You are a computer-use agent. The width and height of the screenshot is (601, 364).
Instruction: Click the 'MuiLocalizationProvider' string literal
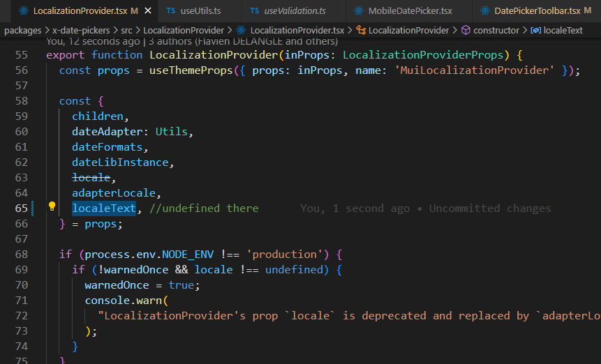(x=474, y=70)
